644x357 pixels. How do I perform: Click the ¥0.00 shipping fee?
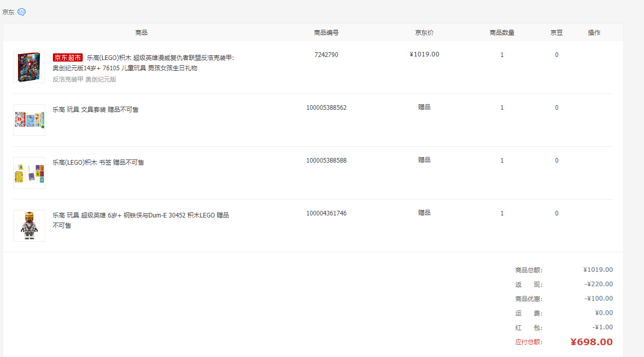click(x=604, y=313)
